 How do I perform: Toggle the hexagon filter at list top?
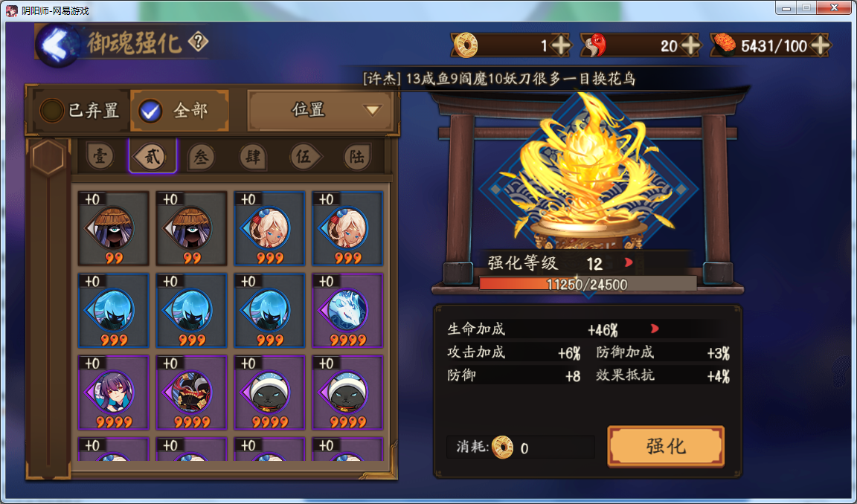48,158
